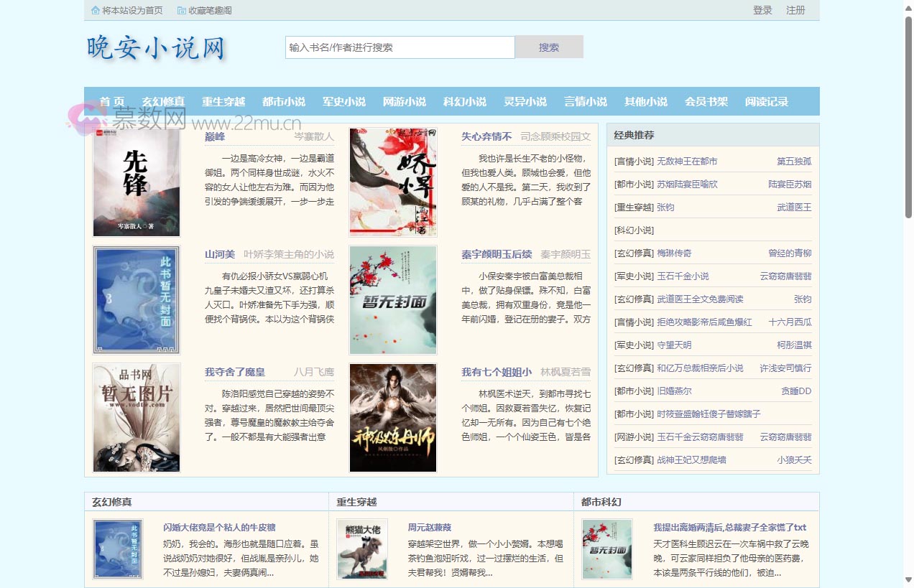Image resolution: width=914 pixels, height=588 pixels.
Task: Focus the book name search input field
Action: point(400,47)
